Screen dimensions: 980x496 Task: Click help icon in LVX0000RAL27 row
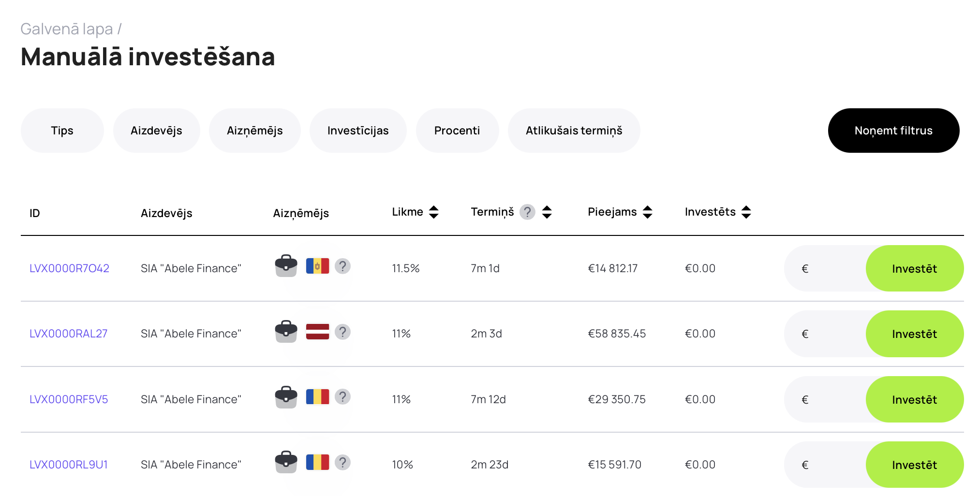342,332
